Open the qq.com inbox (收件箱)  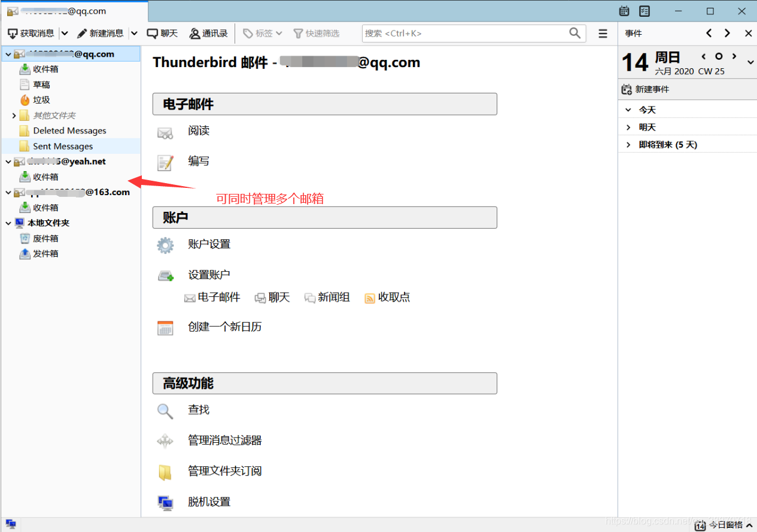tap(45, 69)
